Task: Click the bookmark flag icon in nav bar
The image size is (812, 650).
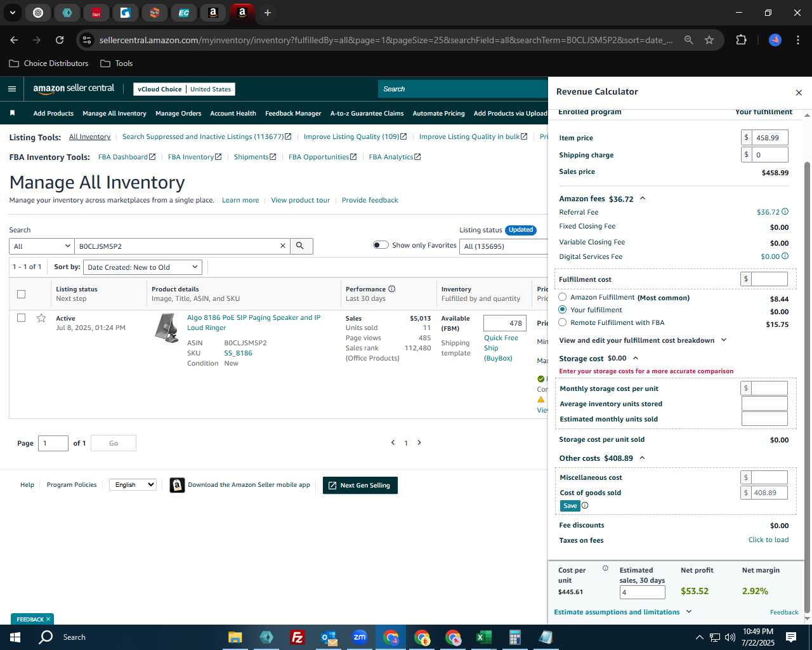Action: click(x=12, y=113)
